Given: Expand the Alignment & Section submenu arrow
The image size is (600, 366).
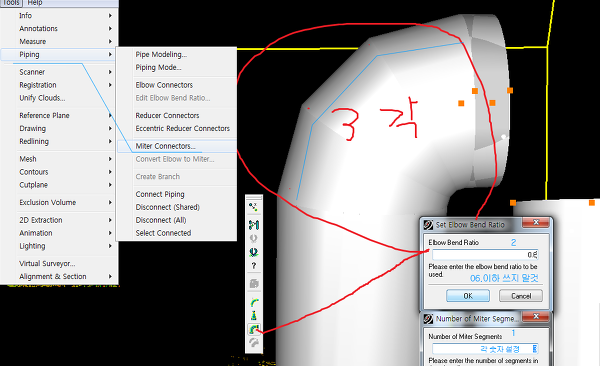Looking at the screenshot, I should [110, 276].
